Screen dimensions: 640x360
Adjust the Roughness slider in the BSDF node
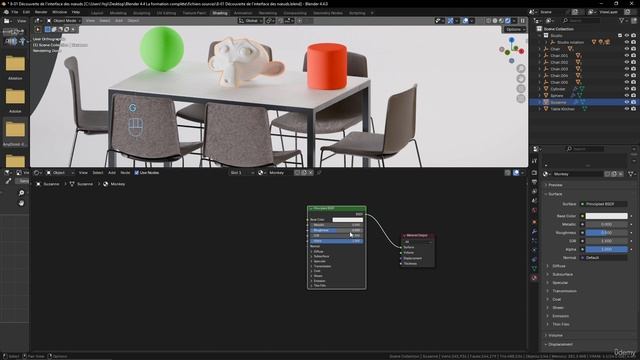(x=336, y=230)
